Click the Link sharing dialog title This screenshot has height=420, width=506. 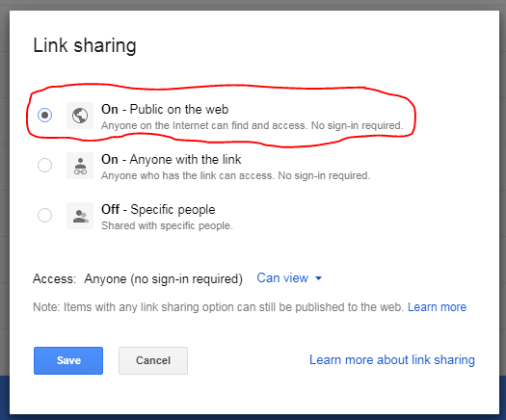coord(85,45)
